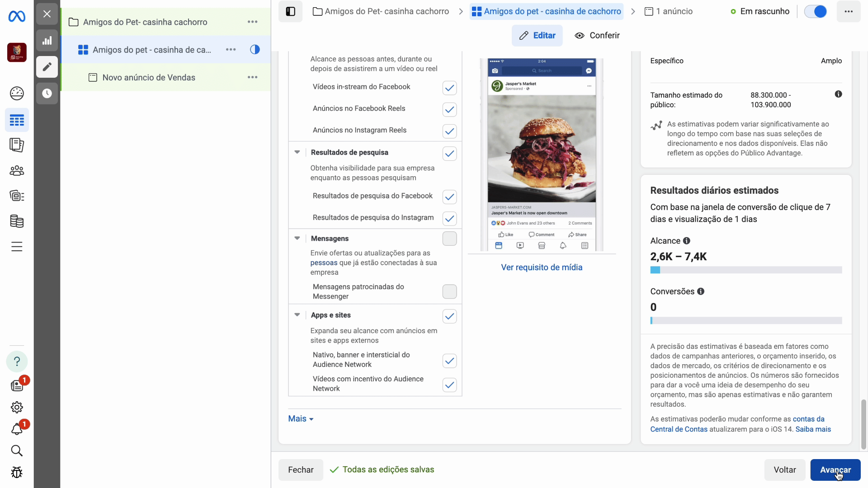Collapse the Apps e sites section
This screenshot has height=488, width=868.
[297, 315]
